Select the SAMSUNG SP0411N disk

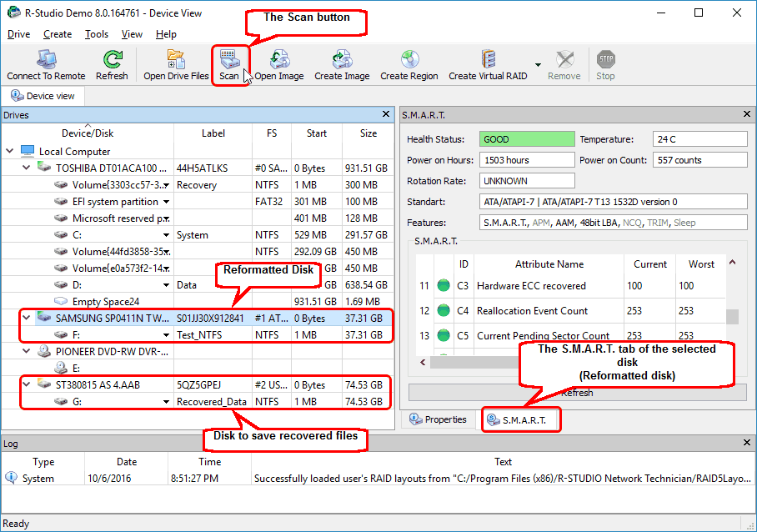(112, 319)
